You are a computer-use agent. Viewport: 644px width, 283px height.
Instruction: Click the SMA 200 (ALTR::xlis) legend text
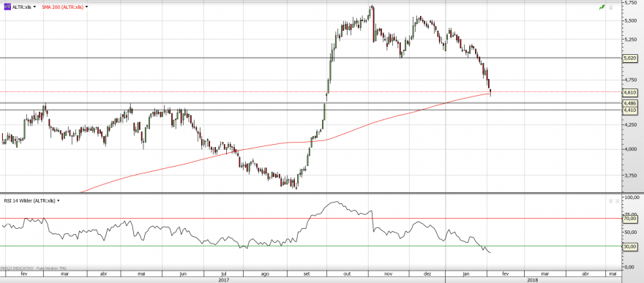pyautogui.click(x=62, y=7)
